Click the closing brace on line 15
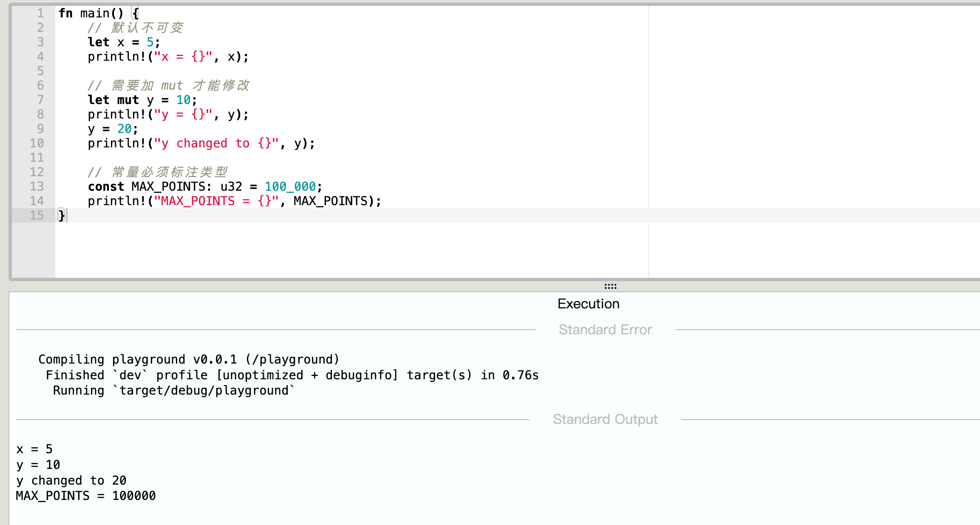 62,215
